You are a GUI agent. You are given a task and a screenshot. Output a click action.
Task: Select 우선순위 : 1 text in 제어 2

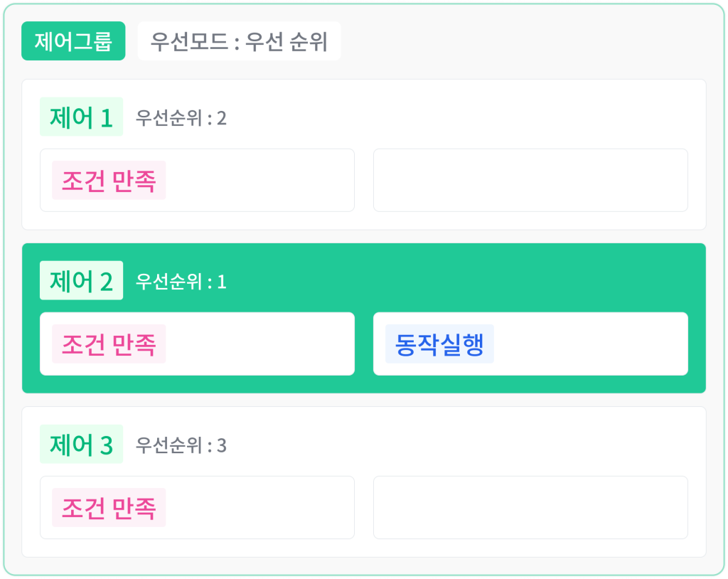(x=181, y=282)
